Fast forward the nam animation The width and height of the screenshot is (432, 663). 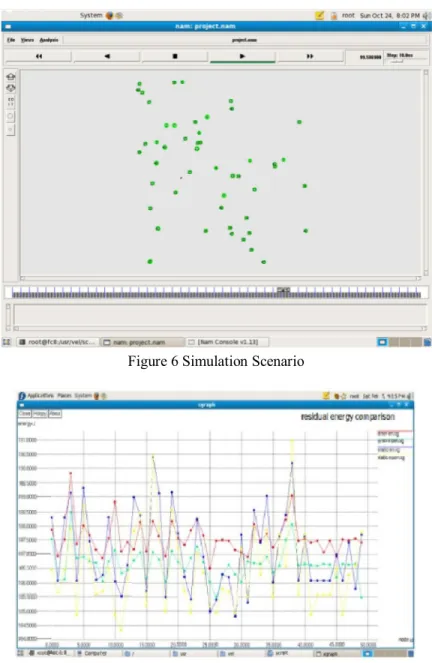pyautogui.click(x=310, y=56)
